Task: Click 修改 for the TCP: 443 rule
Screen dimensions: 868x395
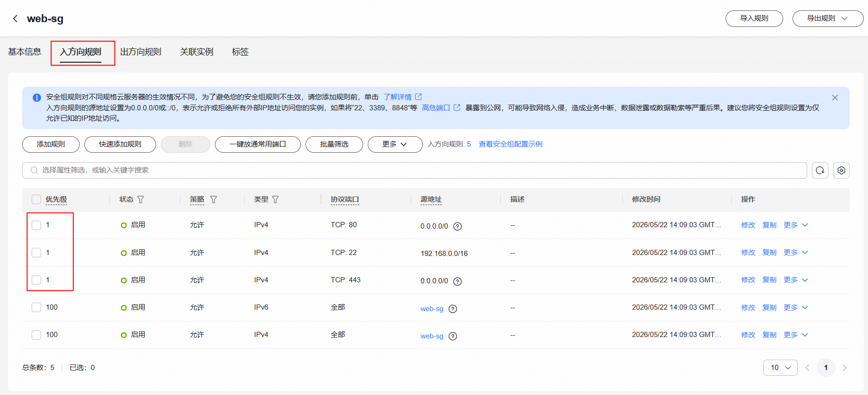Action: [748, 280]
